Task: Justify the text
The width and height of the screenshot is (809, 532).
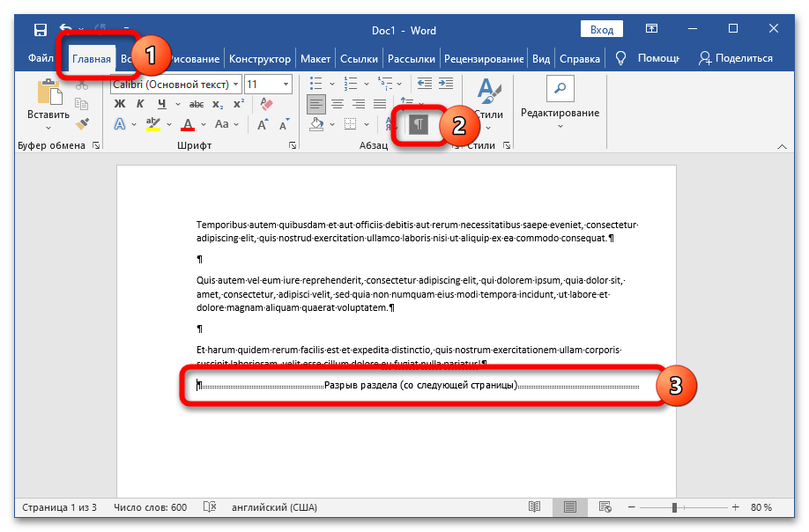Action: click(380, 104)
